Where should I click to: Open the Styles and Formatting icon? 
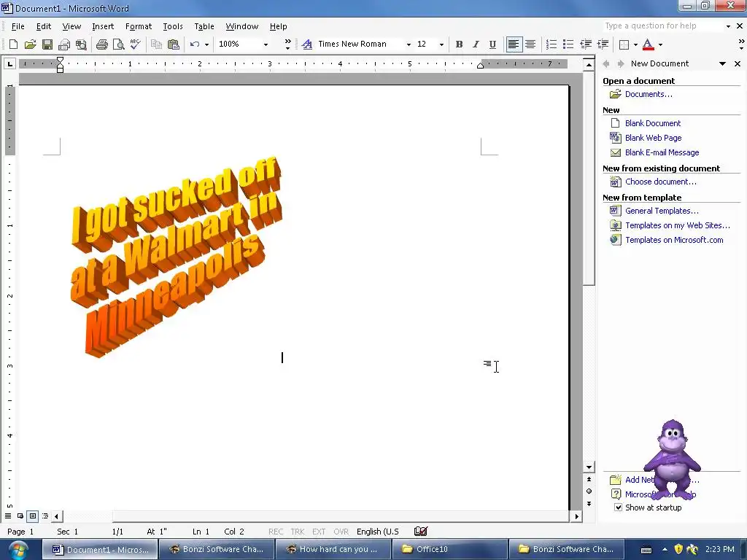pyautogui.click(x=307, y=44)
